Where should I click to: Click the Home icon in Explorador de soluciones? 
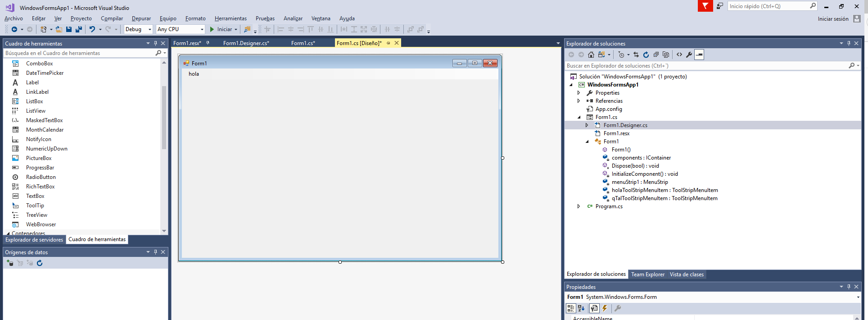tap(591, 55)
